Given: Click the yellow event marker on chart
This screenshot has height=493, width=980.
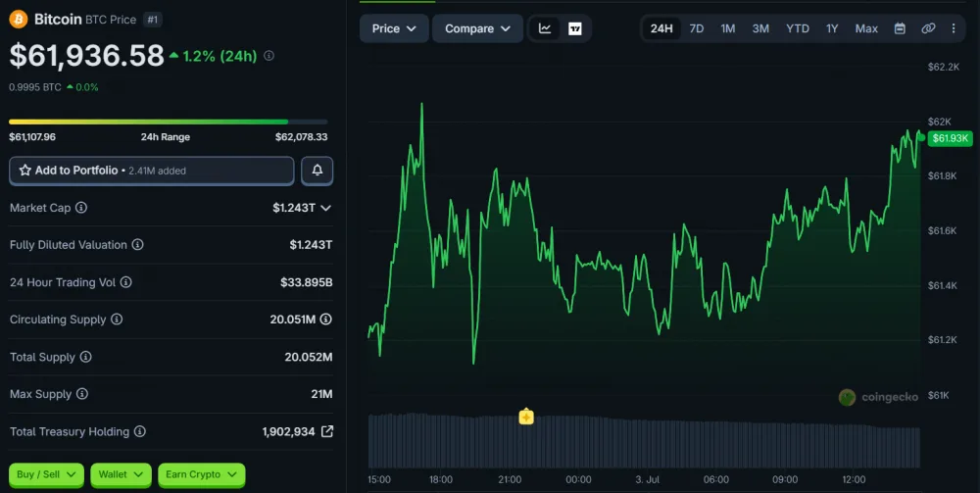Looking at the screenshot, I should 526,417.
